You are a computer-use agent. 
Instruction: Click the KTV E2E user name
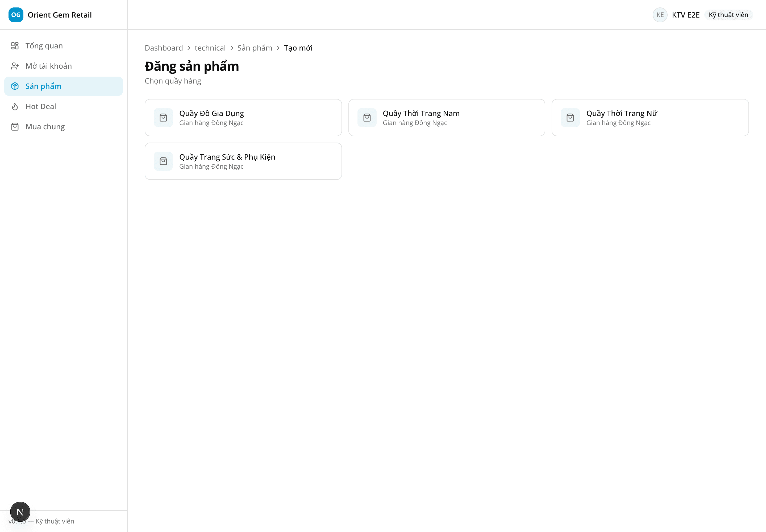(x=686, y=15)
